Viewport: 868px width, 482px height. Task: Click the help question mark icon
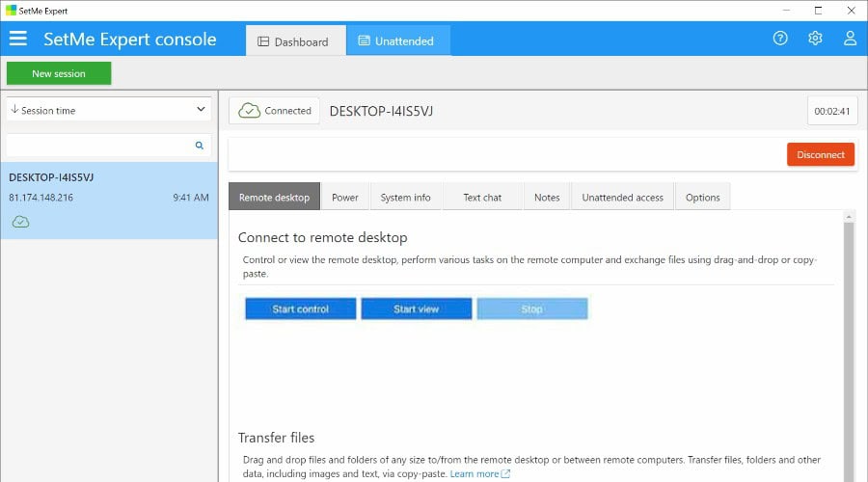click(780, 39)
